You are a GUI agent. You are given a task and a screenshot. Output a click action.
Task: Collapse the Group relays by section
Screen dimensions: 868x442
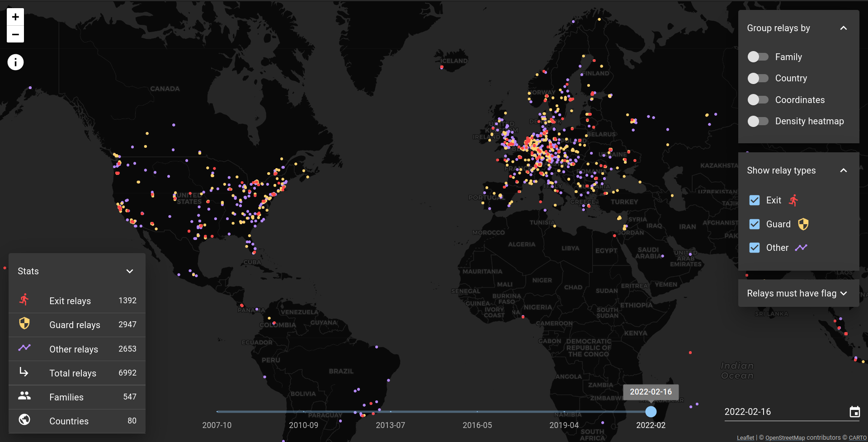844,28
